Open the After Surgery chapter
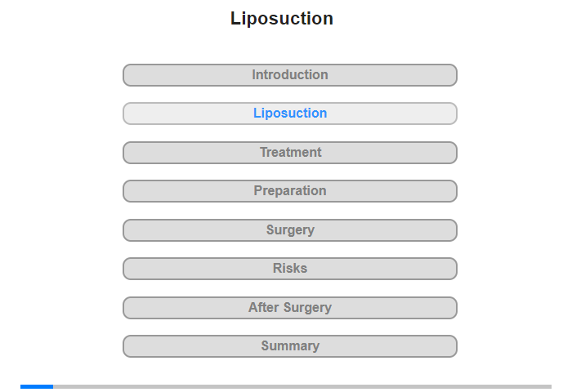This screenshot has height=392, width=572. (x=289, y=308)
